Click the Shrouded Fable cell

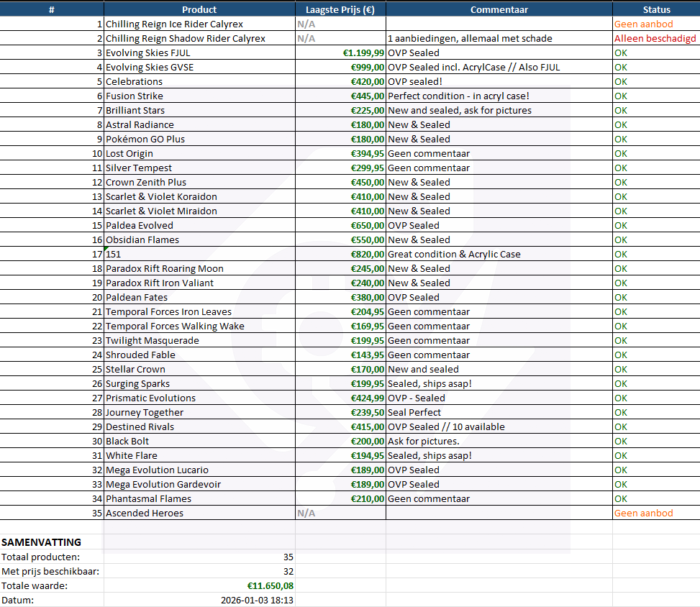(x=199, y=355)
